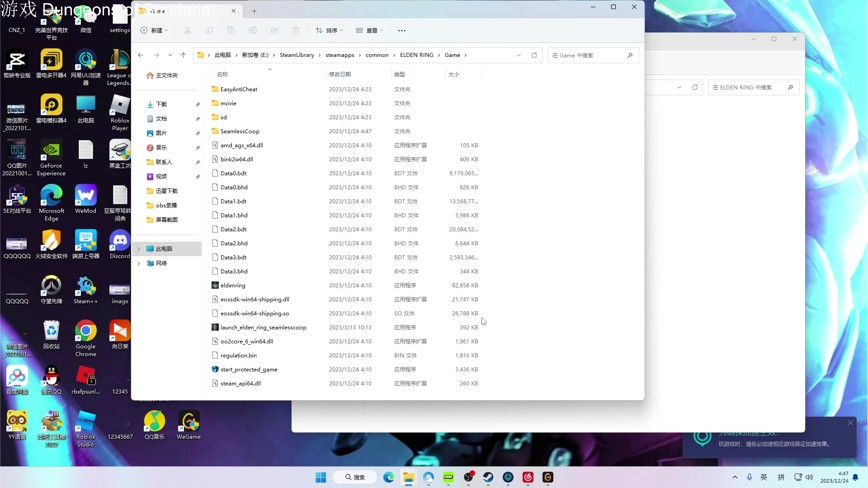Screen dimensions: 868x488
Task: Open the three-dots more options menu
Action: (x=402, y=30)
